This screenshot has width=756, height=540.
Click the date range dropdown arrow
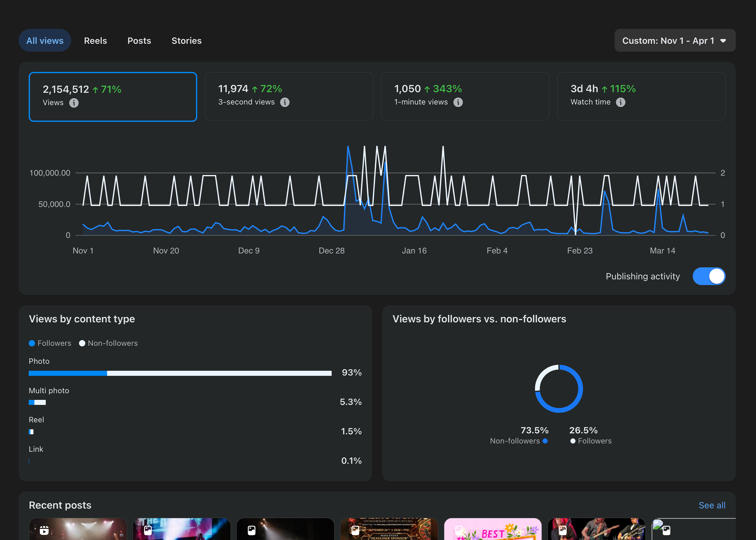tap(723, 41)
